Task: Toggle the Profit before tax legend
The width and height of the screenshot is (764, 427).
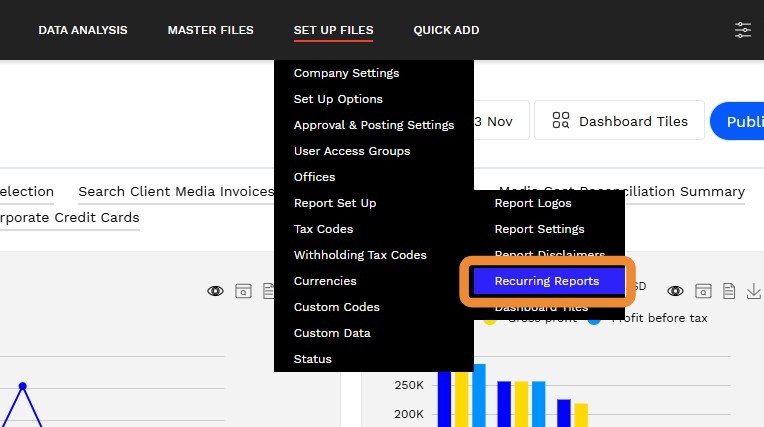Action: coord(659,318)
